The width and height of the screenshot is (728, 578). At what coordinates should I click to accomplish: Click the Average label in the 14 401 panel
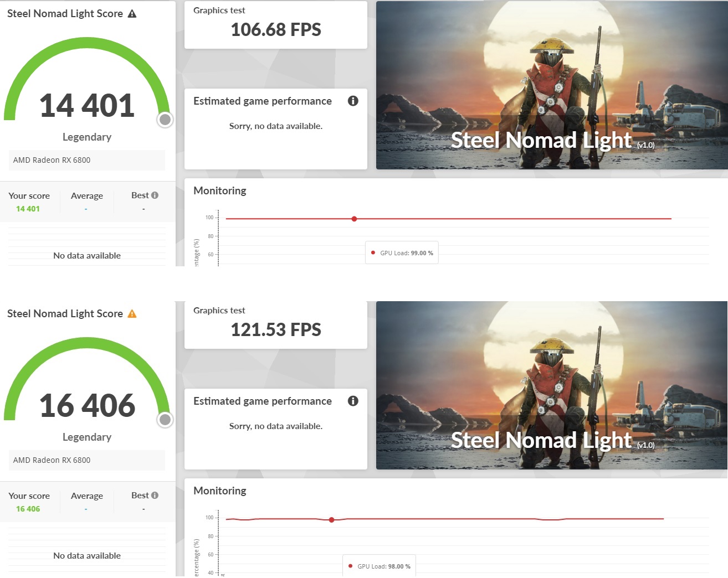coord(87,195)
